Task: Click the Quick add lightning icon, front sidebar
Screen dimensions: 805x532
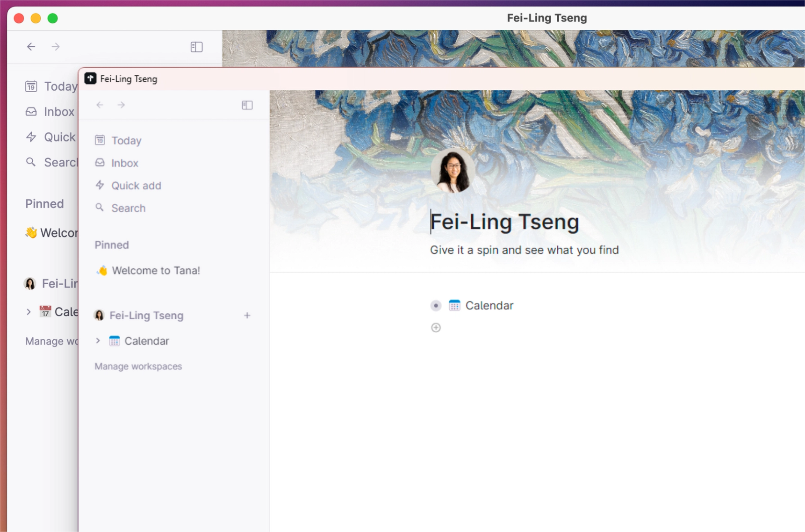Action: coord(100,185)
